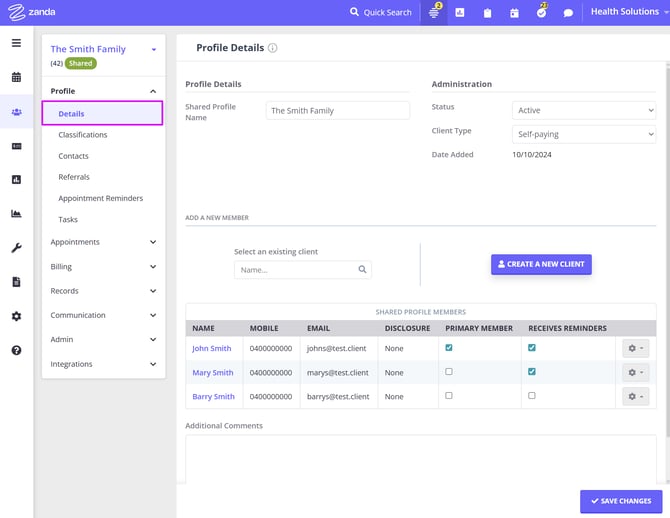Click the Create a New Client button
This screenshot has height=518, width=670.
pos(541,264)
